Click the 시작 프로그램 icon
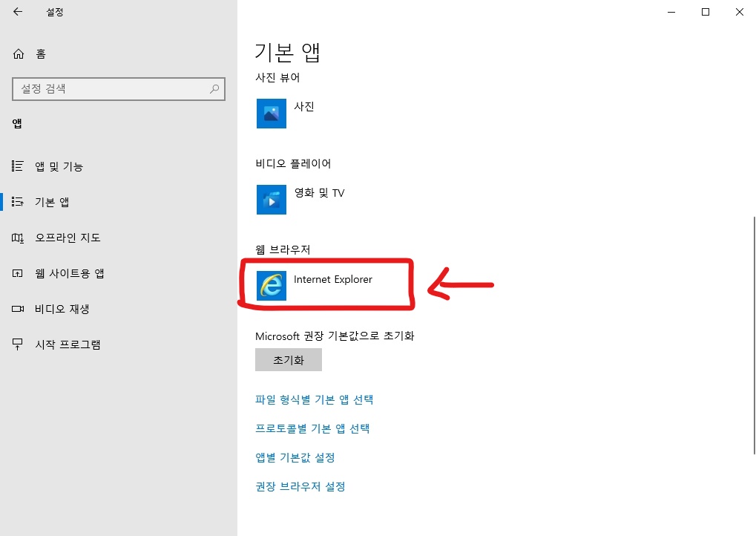 (17, 344)
